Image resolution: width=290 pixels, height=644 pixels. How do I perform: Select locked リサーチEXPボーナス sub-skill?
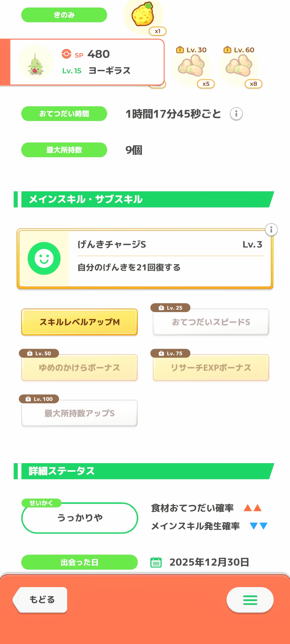click(x=211, y=368)
